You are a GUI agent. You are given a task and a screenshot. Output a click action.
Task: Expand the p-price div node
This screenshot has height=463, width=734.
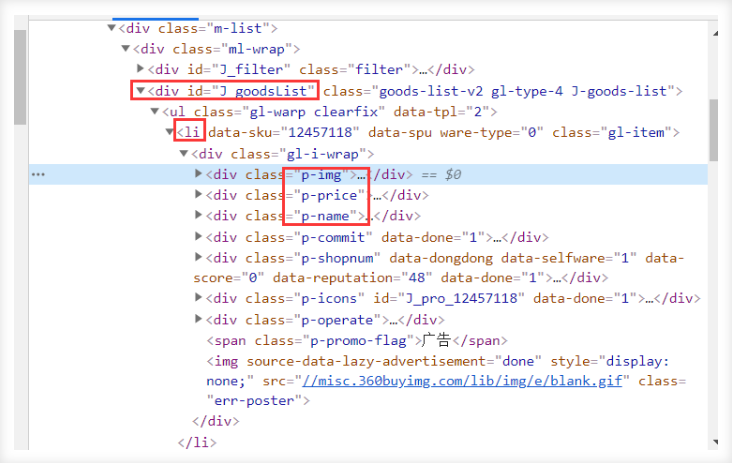point(198,194)
